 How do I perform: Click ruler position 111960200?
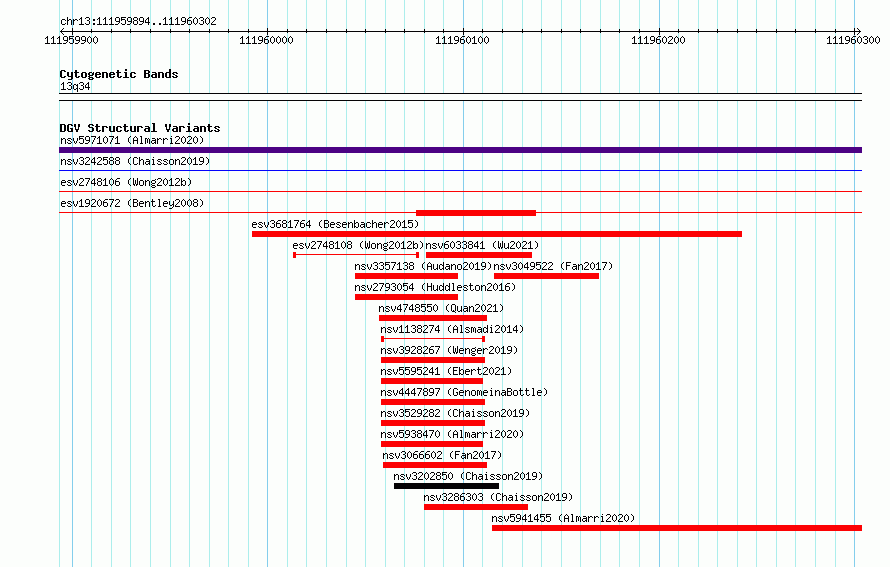(658, 40)
